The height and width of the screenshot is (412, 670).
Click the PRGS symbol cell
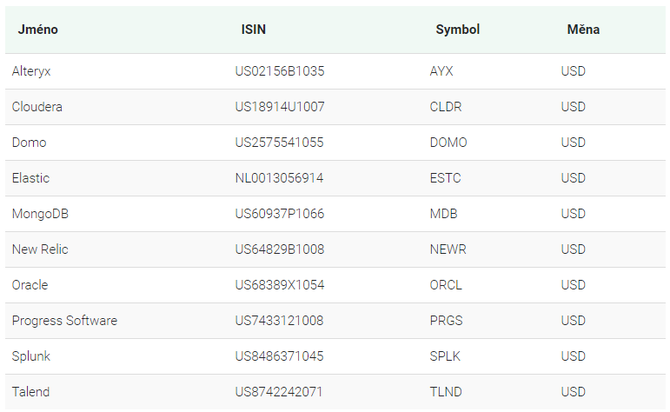[446, 321]
